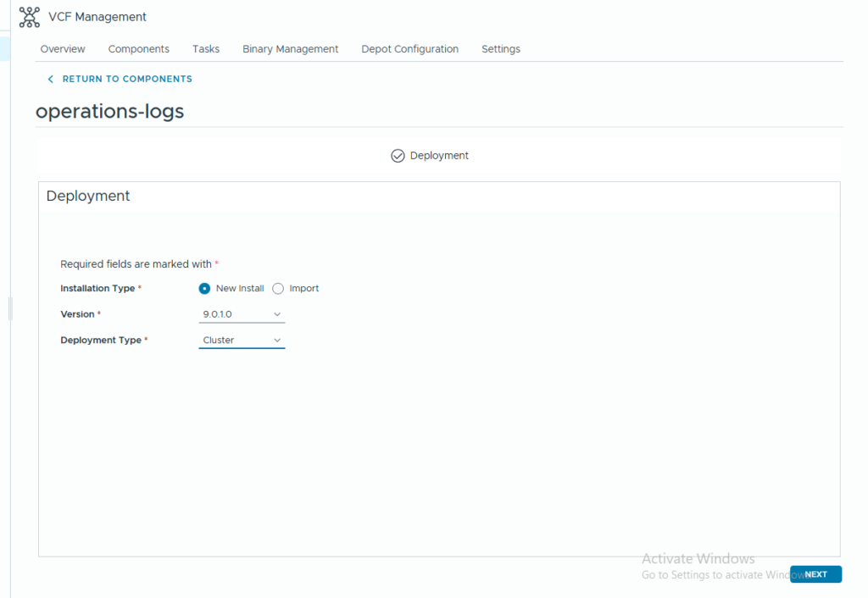The height and width of the screenshot is (598, 868).
Task: Follow the Return to Components link
Action: pos(127,79)
